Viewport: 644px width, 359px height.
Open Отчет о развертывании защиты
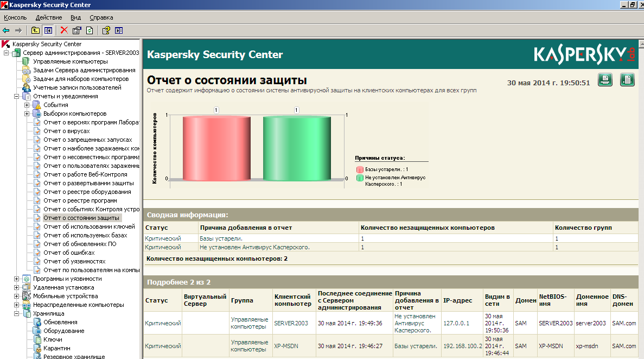pyautogui.click(x=89, y=184)
